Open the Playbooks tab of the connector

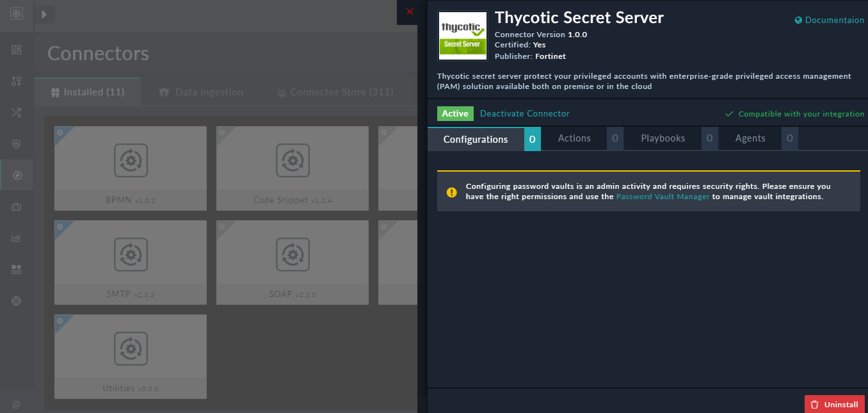663,138
